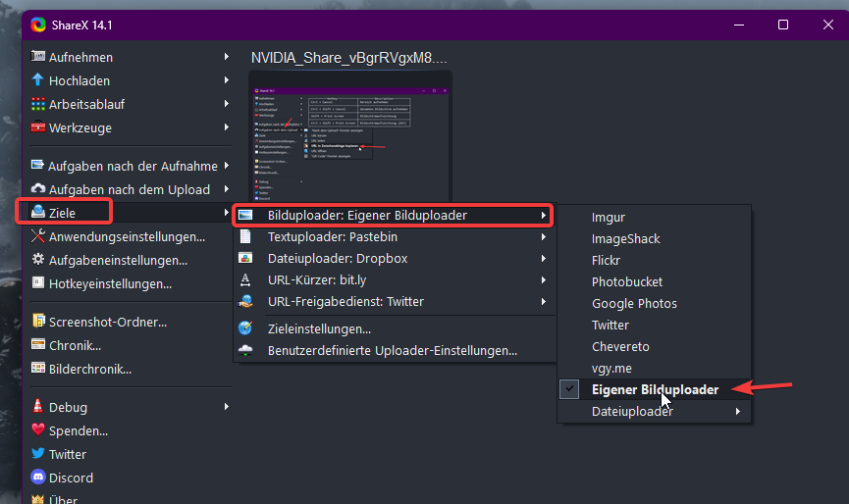Toggle checkmark beside Eigener Bilduploader
The height and width of the screenshot is (504, 849).
569,389
